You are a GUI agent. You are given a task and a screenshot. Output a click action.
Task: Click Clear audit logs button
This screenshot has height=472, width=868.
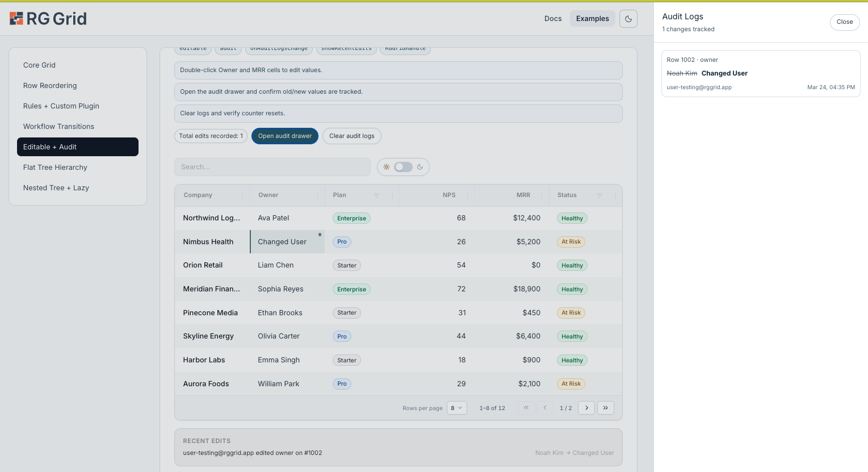(352, 136)
